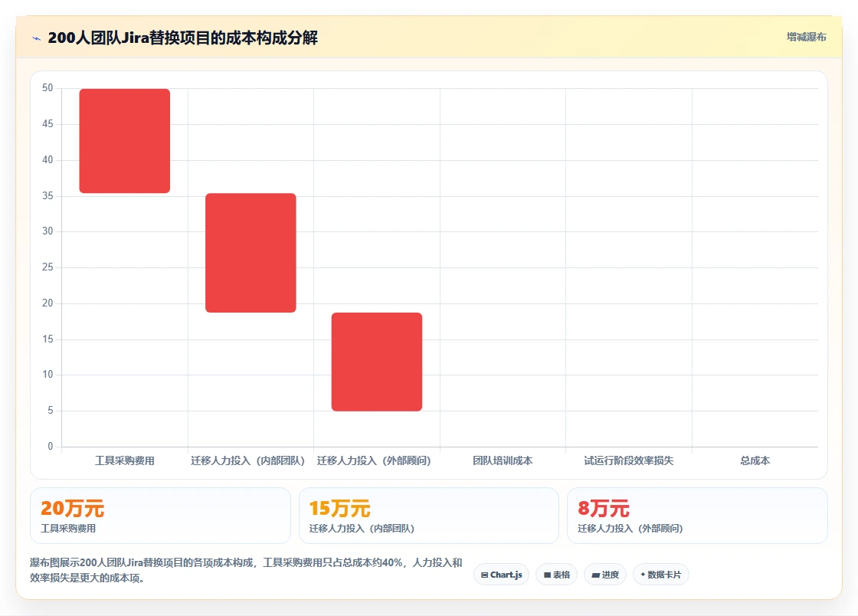Select the 表格 tag chip

(x=556, y=575)
